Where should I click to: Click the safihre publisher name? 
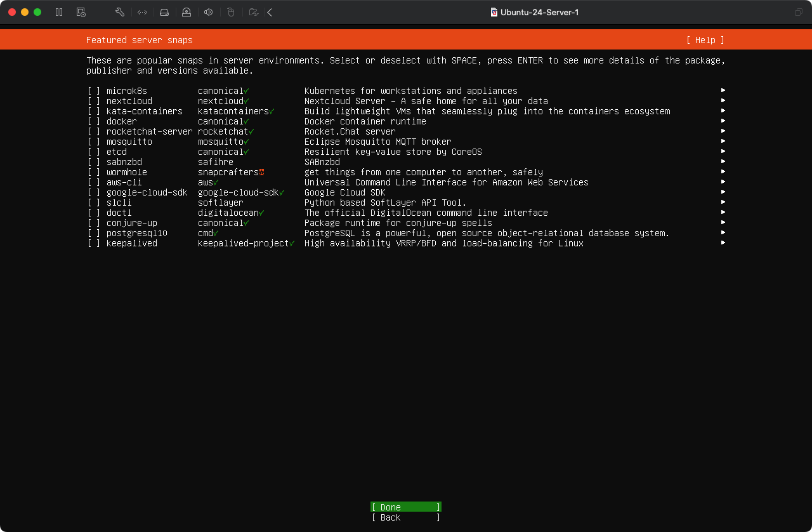tap(216, 162)
